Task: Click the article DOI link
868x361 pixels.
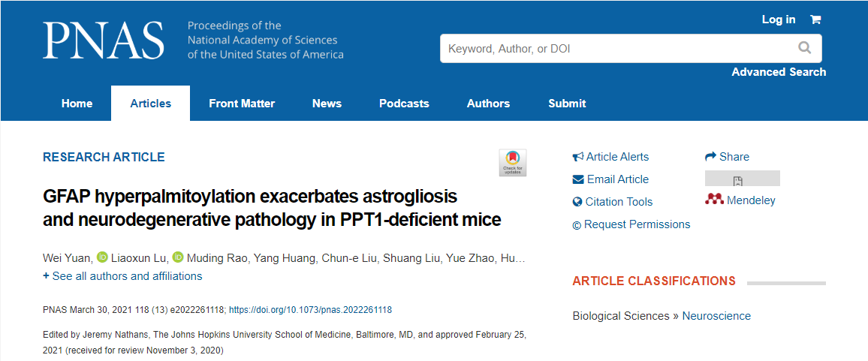Action: pyautogui.click(x=310, y=310)
